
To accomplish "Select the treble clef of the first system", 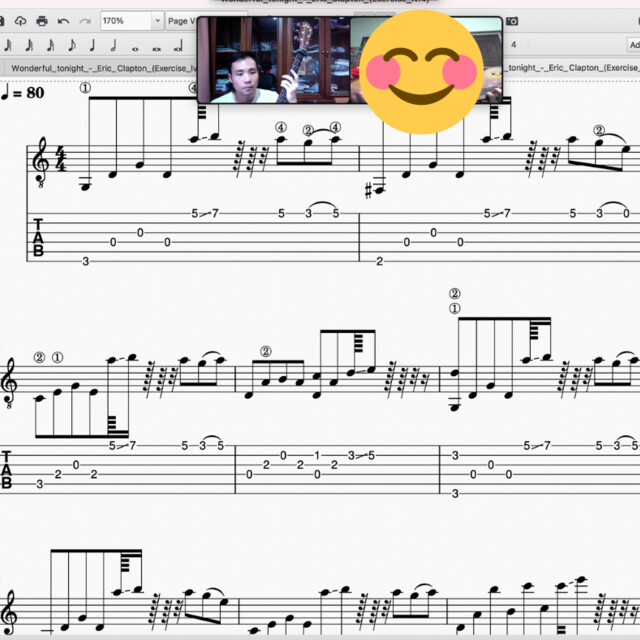I will [41, 162].
